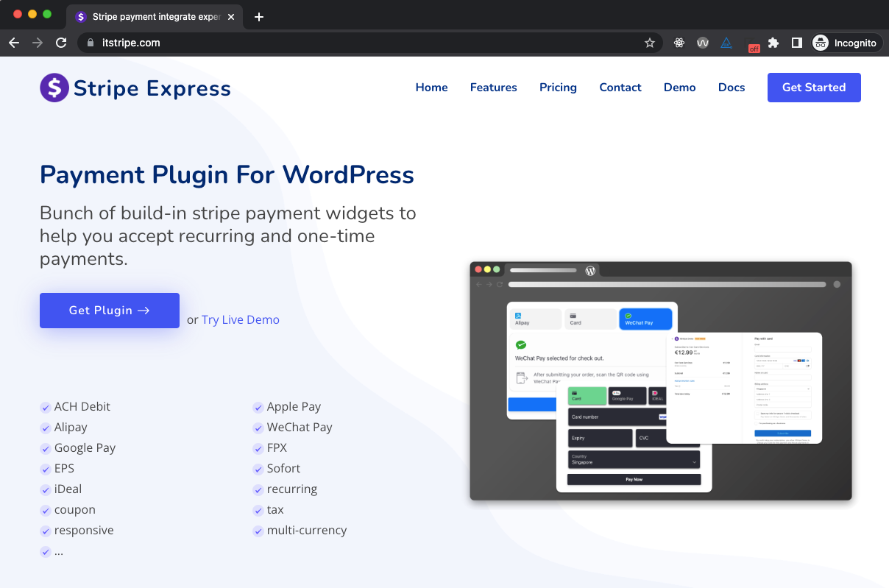Open the React DevTools extension icon
This screenshot has height=588, width=889.
coord(679,43)
